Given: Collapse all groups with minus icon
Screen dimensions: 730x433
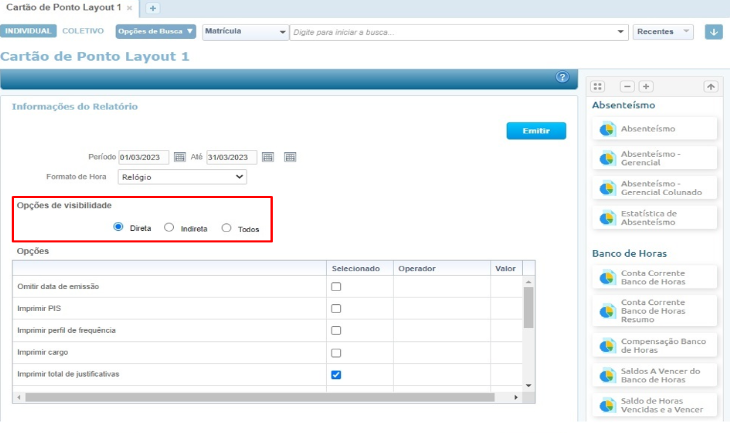Looking at the screenshot, I should (x=628, y=87).
